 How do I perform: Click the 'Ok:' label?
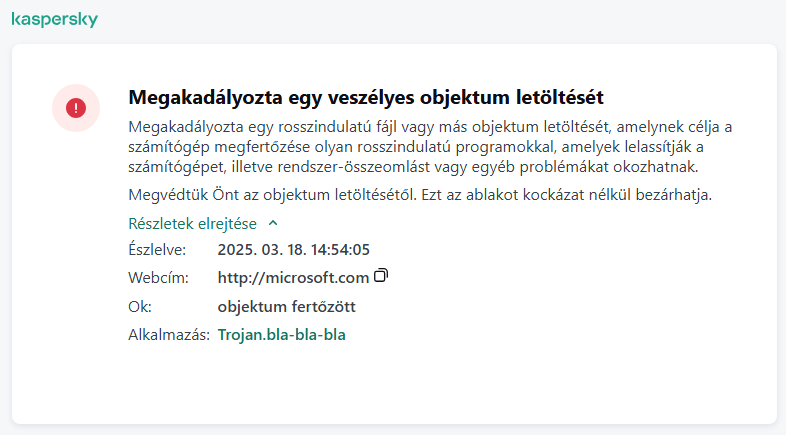click(x=141, y=306)
